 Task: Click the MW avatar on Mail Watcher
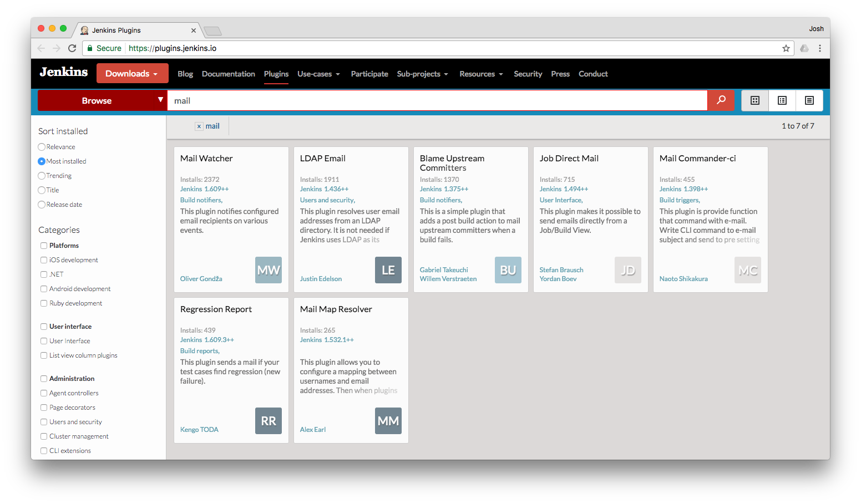tap(269, 270)
